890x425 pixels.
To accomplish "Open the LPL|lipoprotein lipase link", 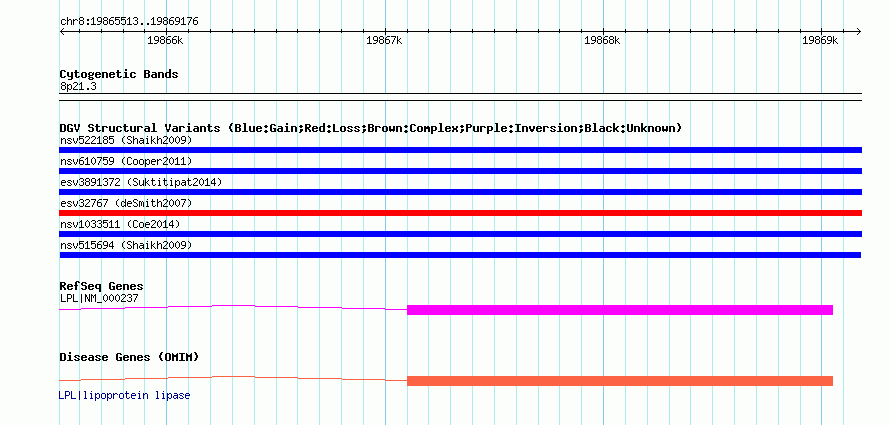I will pyautogui.click(x=124, y=395).
